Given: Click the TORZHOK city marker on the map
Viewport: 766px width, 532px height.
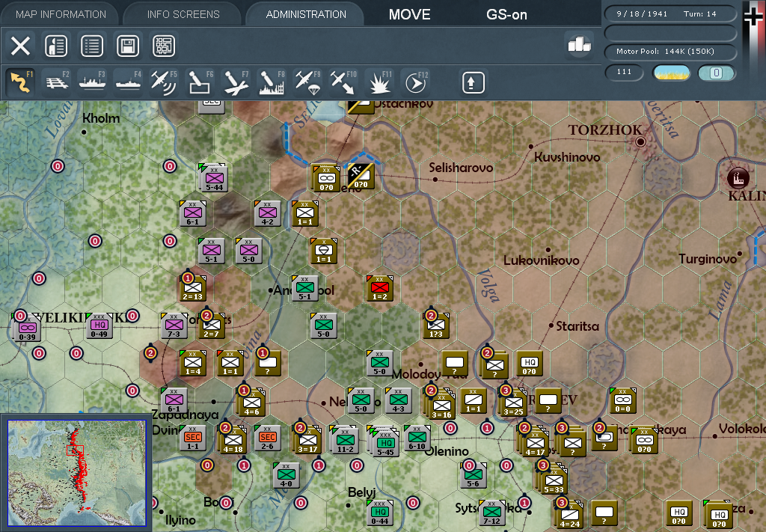Looking at the screenshot, I should pyautogui.click(x=640, y=141).
